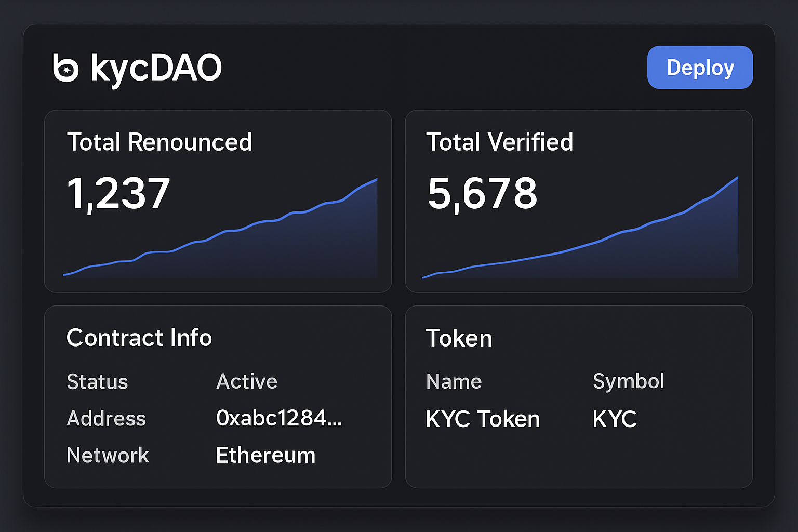The width and height of the screenshot is (798, 532).
Task: Select the Total Verified card title
Action: (499, 142)
